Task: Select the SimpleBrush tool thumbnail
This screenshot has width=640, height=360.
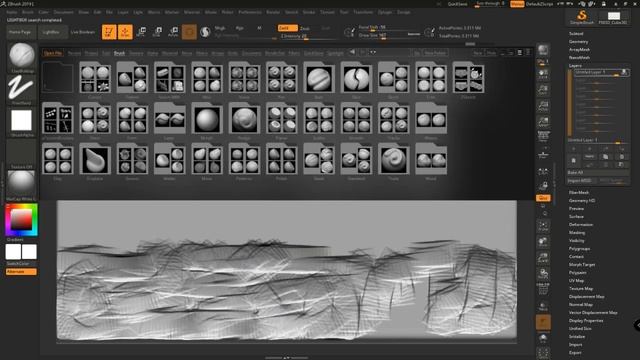Action: tap(582, 17)
